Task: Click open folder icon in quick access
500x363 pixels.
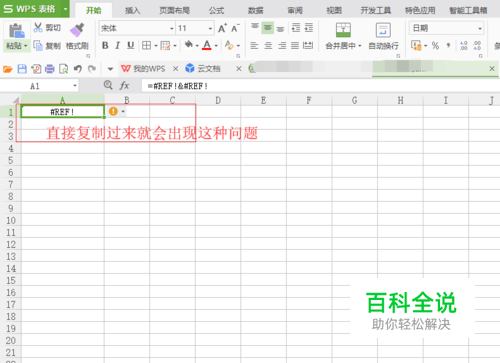Action: tap(8, 69)
